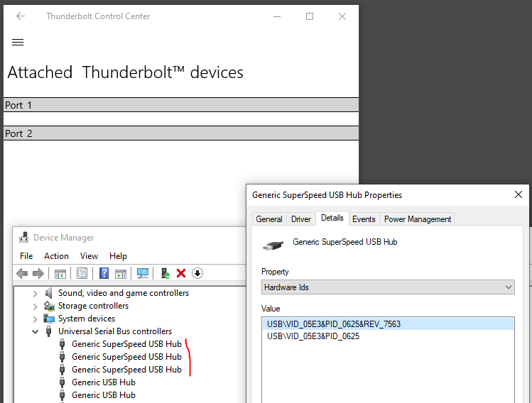Switch to the Events tab
Viewport: 532px width, 403px height.
click(364, 219)
